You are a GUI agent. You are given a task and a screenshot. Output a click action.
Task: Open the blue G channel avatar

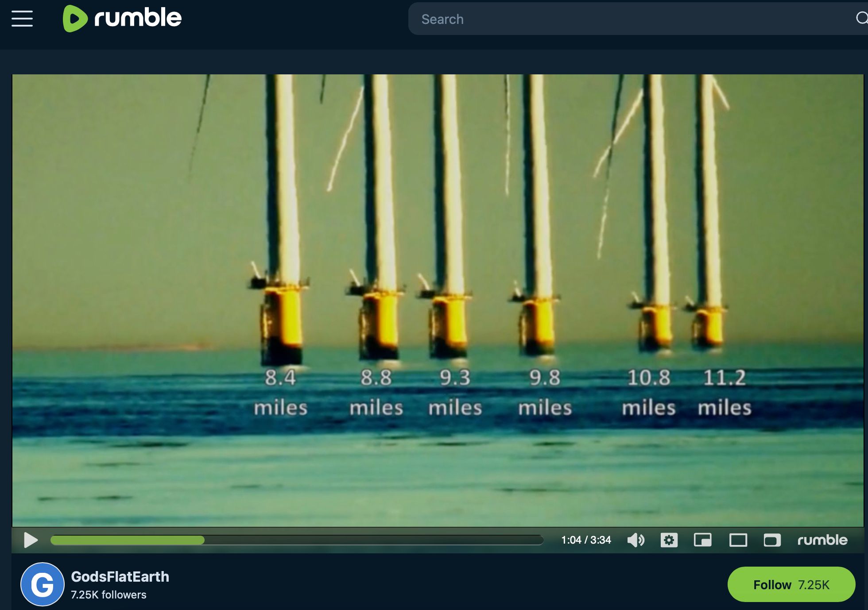[x=43, y=584]
